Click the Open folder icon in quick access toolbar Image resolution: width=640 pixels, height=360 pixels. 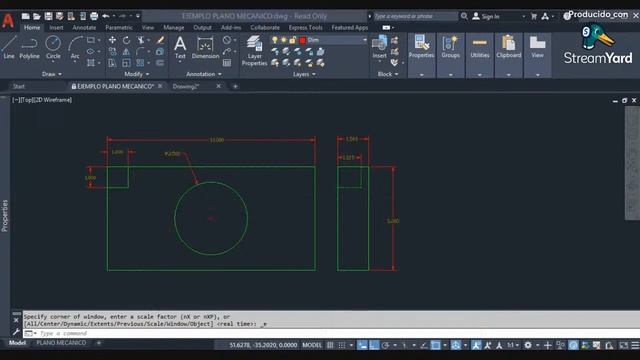[x=37, y=16]
